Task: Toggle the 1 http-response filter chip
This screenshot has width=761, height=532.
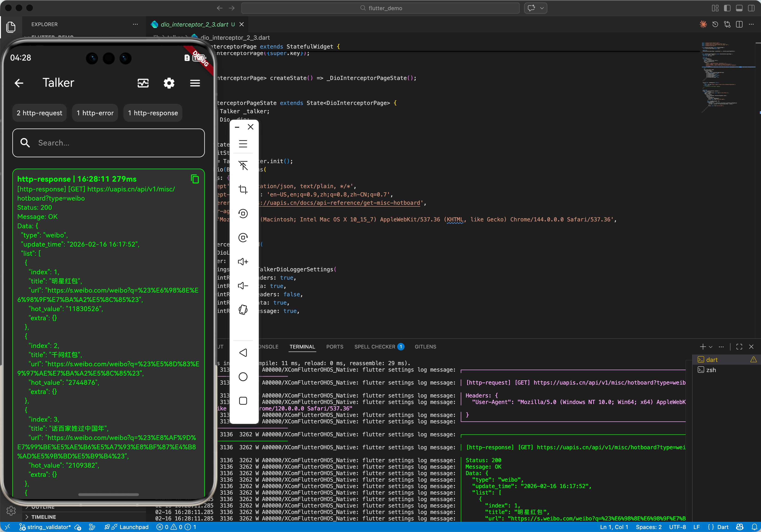Action: (x=153, y=113)
